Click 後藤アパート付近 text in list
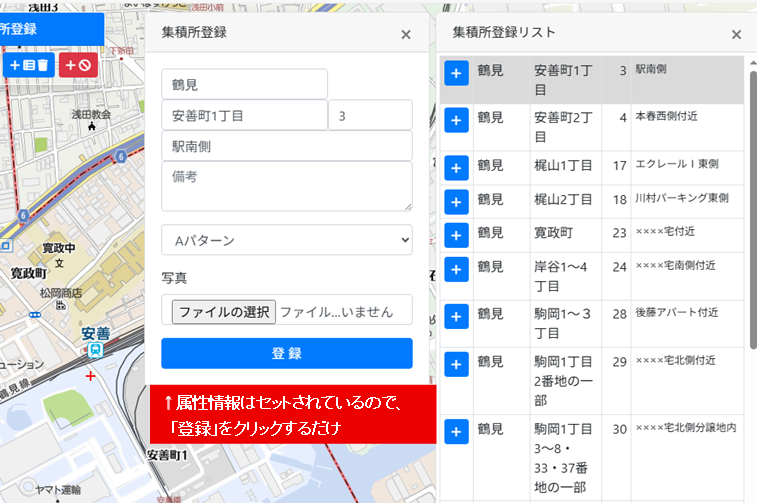This screenshot has height=504, width=757. coord(676,312)
